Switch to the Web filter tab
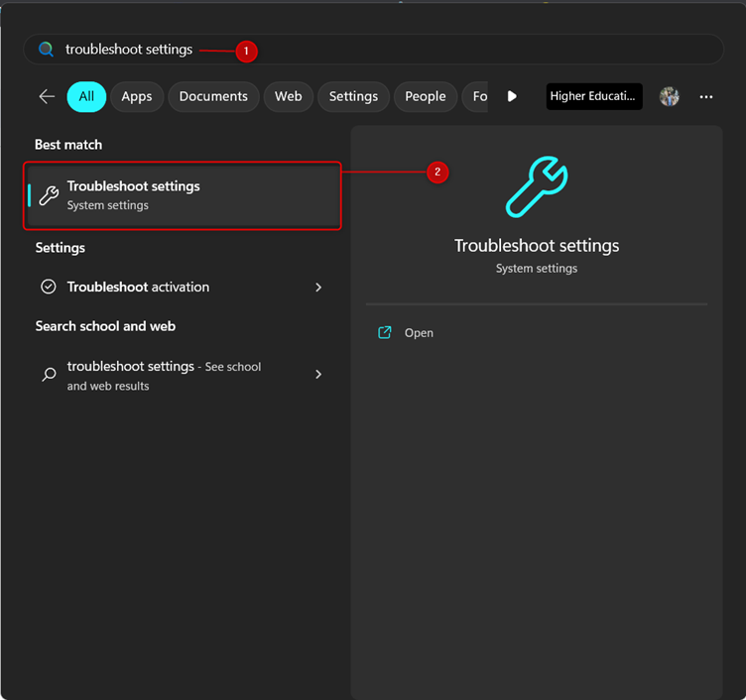746x700 pixels. point(289,96)
